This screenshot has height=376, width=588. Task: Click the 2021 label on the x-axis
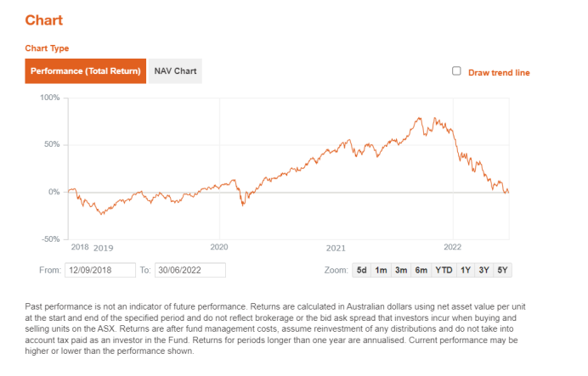pyautogui.click(x=336, y=248)
